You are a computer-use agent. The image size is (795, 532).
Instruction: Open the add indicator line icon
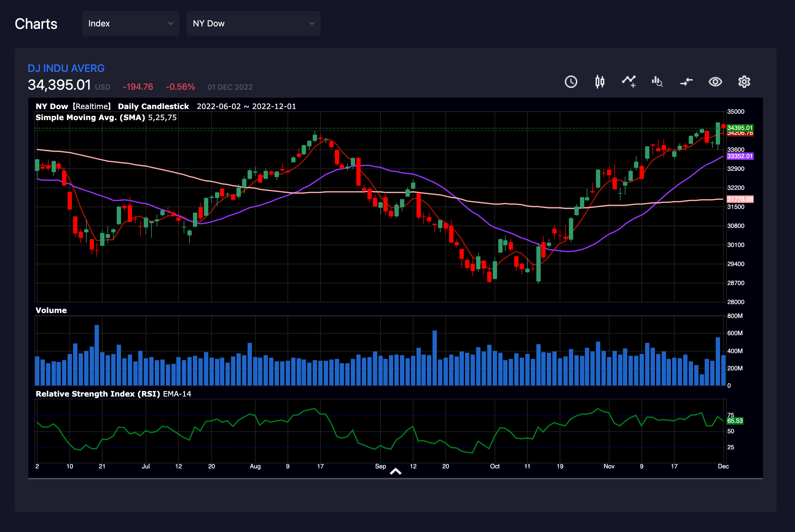pos(629,82)
